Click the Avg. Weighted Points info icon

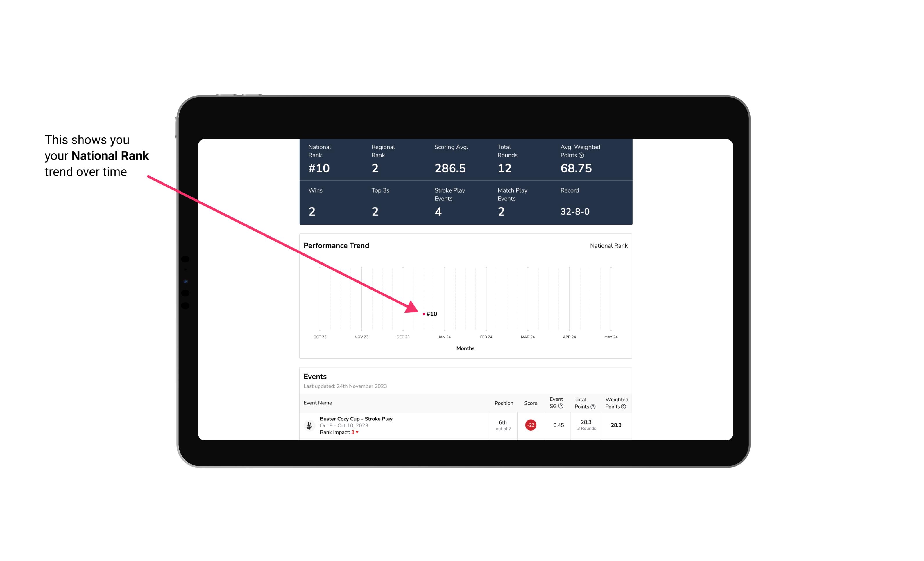581,156
